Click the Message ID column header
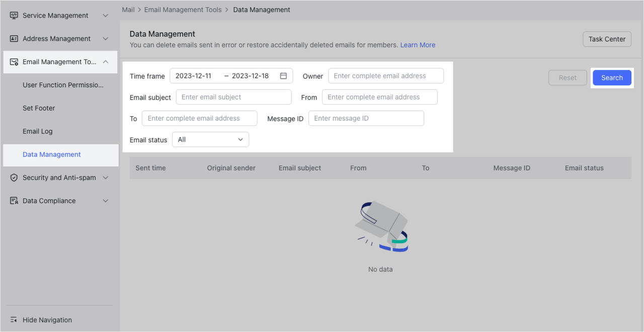Viewport: 644px width, 332px height. (x=512, y=168)
